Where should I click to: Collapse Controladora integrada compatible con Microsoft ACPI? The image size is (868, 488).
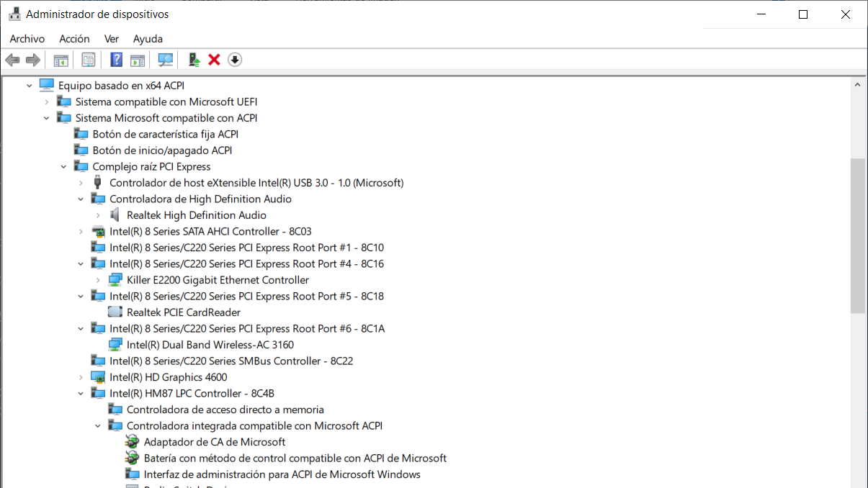click(x=98, y=426)
